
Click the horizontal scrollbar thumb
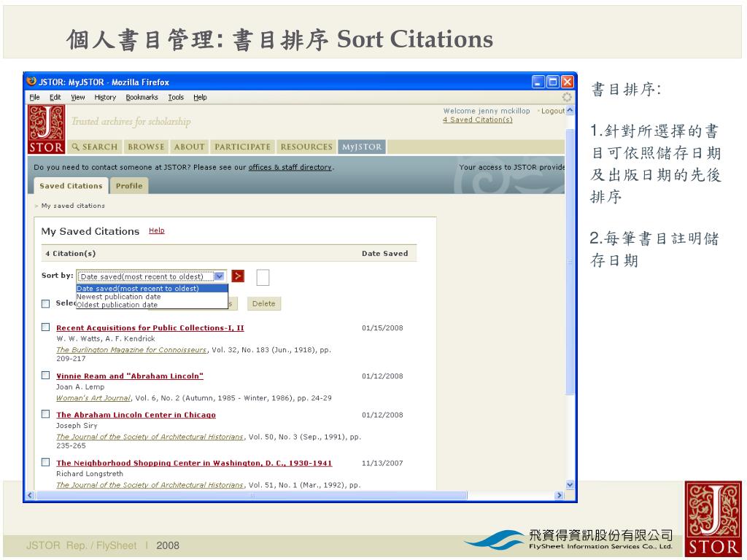point(252,495)
